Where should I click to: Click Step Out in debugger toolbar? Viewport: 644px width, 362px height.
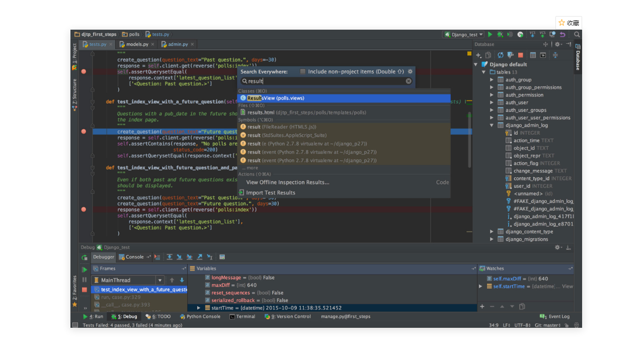[x=200, y=257]
